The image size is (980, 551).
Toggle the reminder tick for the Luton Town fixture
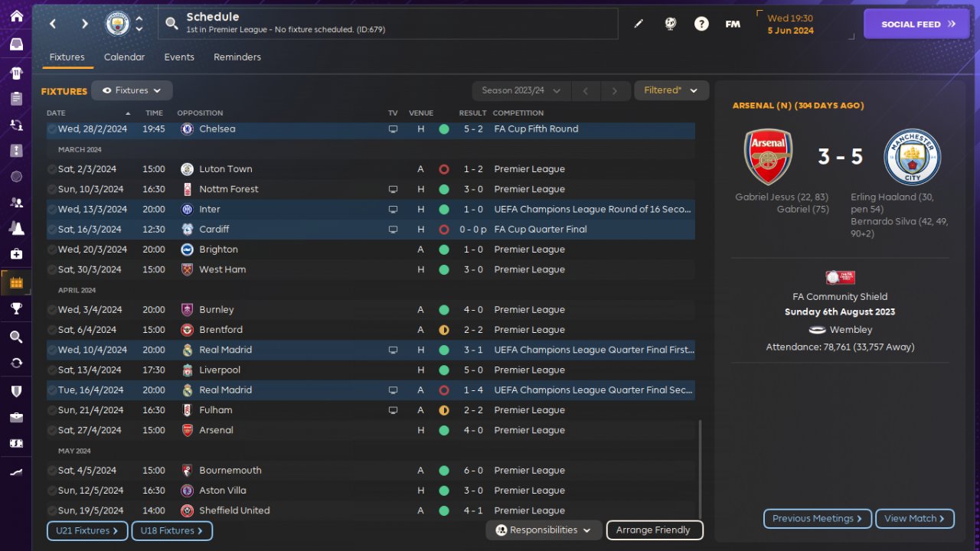(x=52, y=169)
